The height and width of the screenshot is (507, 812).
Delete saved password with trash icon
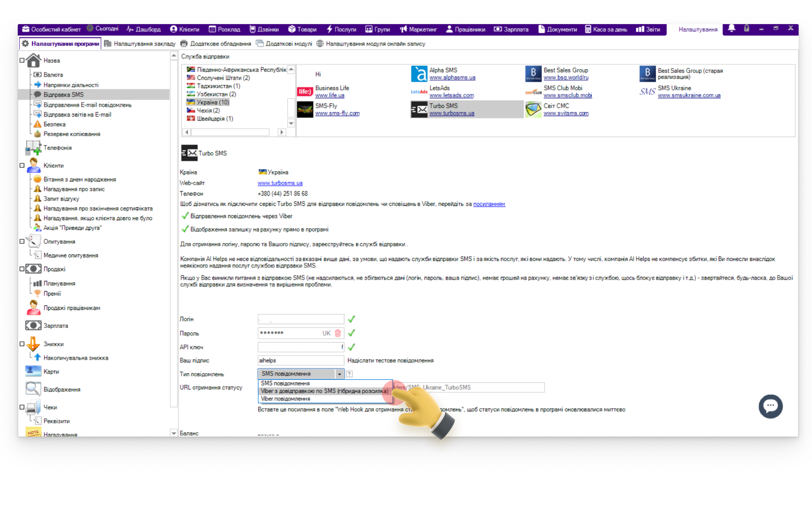click(337, 333)
